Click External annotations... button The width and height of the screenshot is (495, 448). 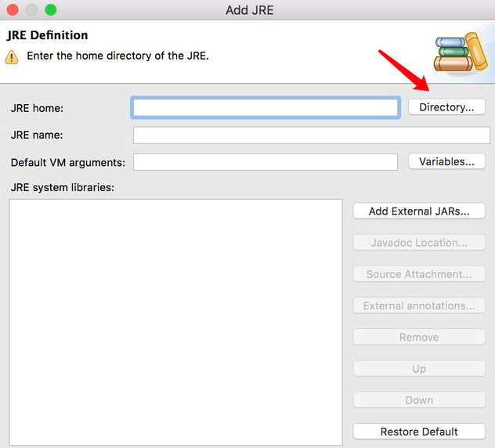(419, 305)
